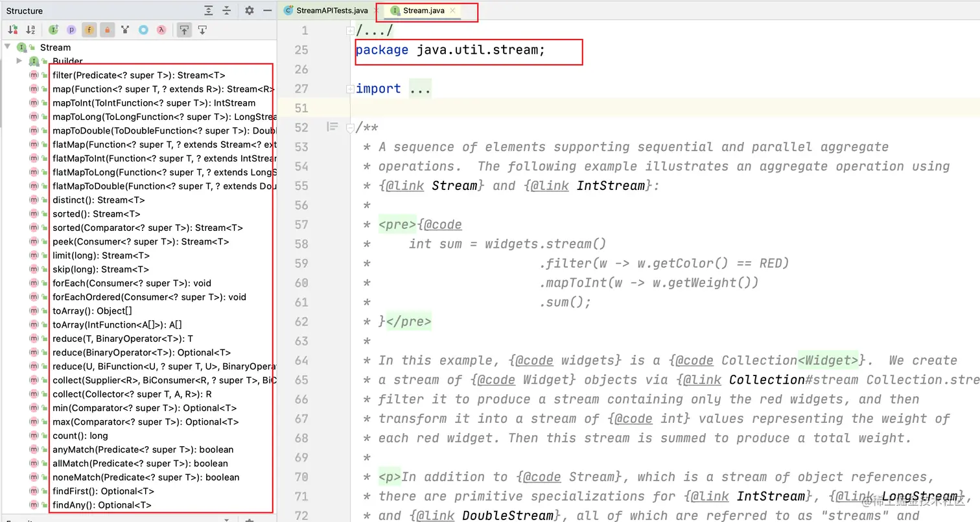The height and width of the screenshot is (522, 980).
Task: Click Collapse All in Structure header
Action: coord(226,10)
